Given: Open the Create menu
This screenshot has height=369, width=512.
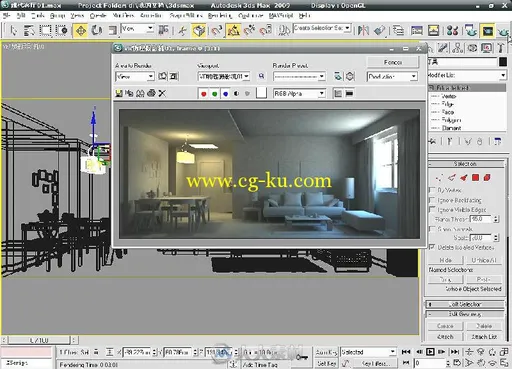Looking at the screenshot, I should coord(98,15).
